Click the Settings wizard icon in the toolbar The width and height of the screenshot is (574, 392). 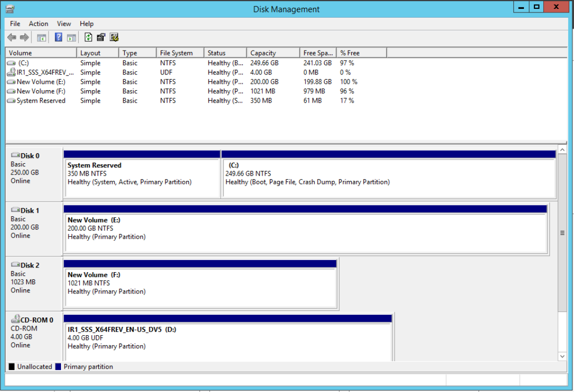(x=114, y=38)
